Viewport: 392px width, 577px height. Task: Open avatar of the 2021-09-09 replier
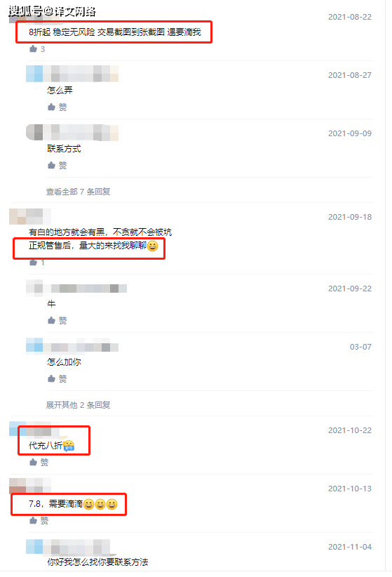click(x=34, y=132)
